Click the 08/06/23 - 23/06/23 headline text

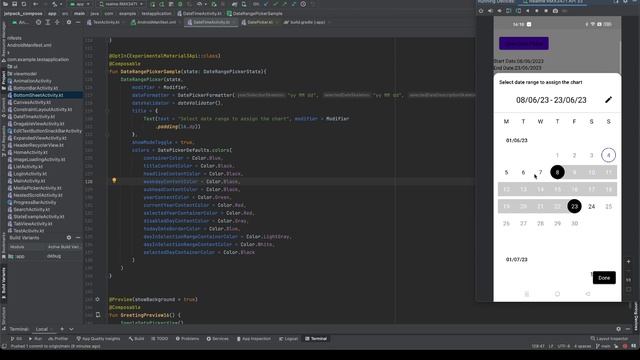551,100
